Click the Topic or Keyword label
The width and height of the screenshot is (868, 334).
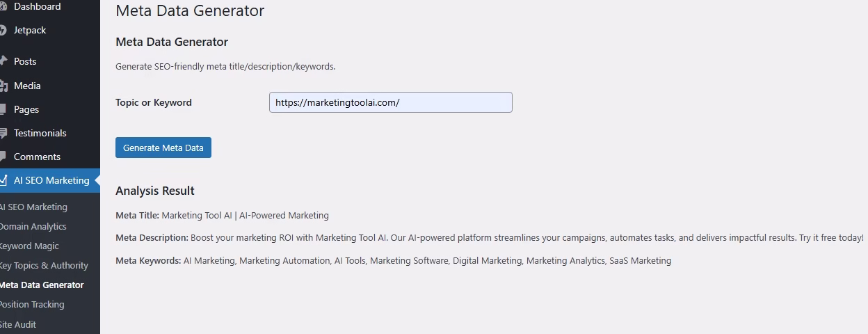(154, 102)
